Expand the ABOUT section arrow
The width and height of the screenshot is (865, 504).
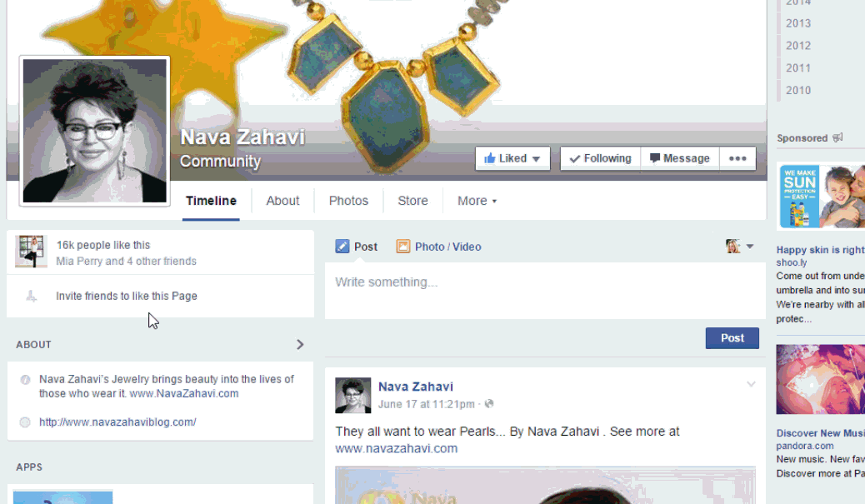coord(300,345)
